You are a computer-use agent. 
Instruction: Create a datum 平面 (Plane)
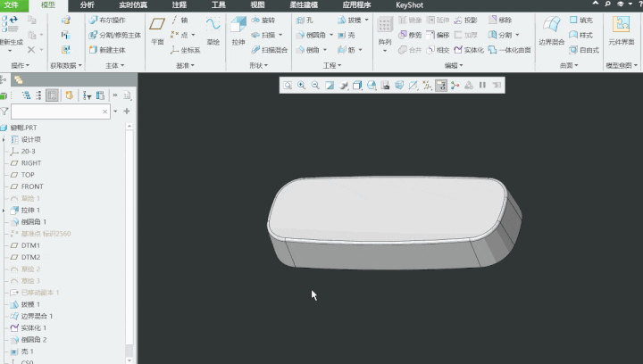point(157,30)
